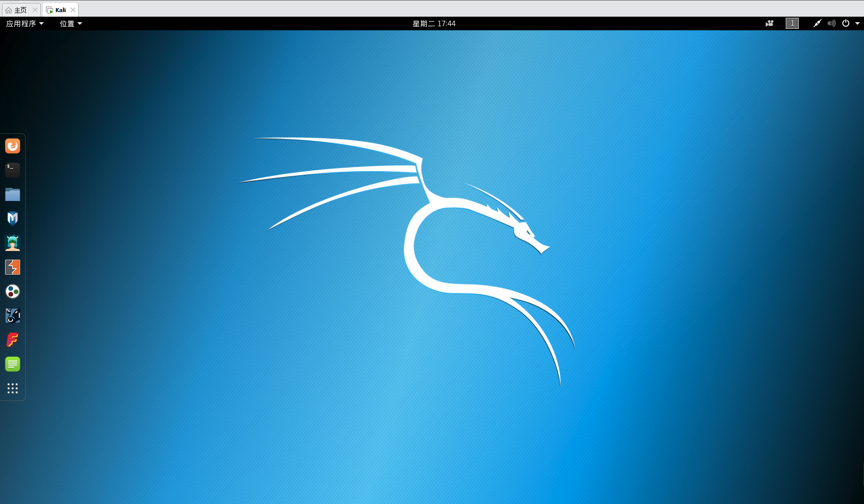Open the Terminal from the dock
The image size is (864, 504).
(13, 170)
